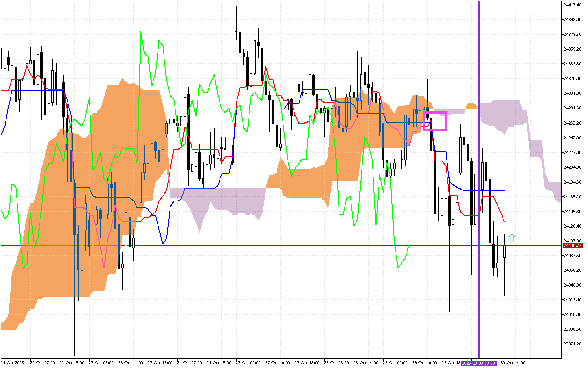Click the 28 Oct 14:00 time axis label
Screen dimensions: 588x368
pos(366,363)
